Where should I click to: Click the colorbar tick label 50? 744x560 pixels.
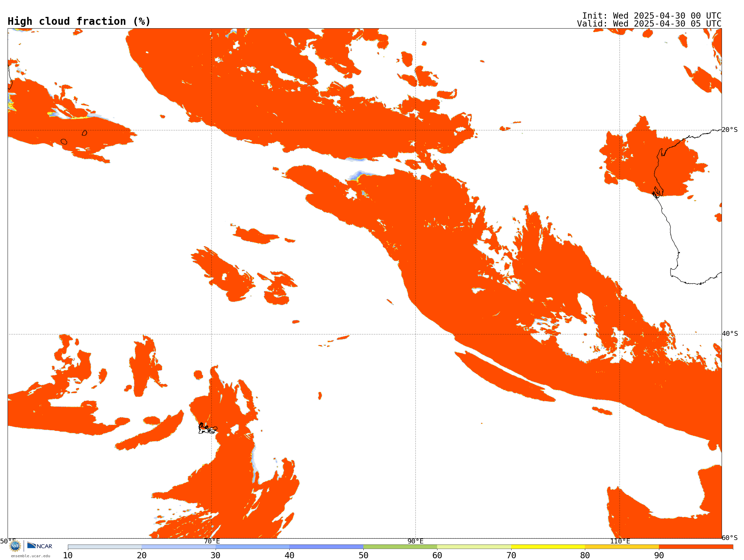pos(363,555)
